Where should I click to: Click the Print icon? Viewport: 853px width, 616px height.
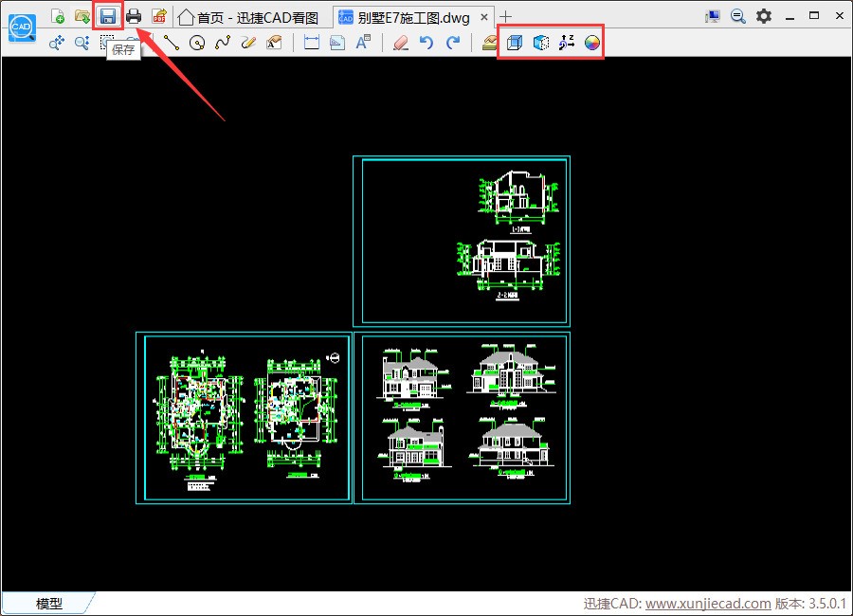click(134, 16)
